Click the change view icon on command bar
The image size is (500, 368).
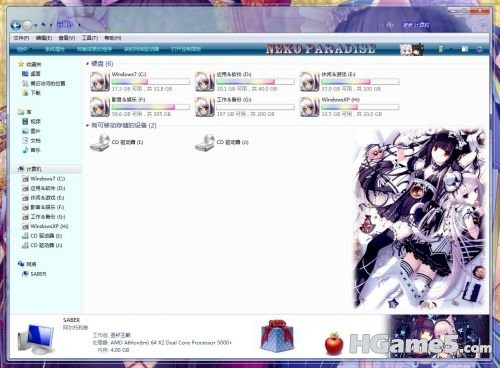(440, 49)
